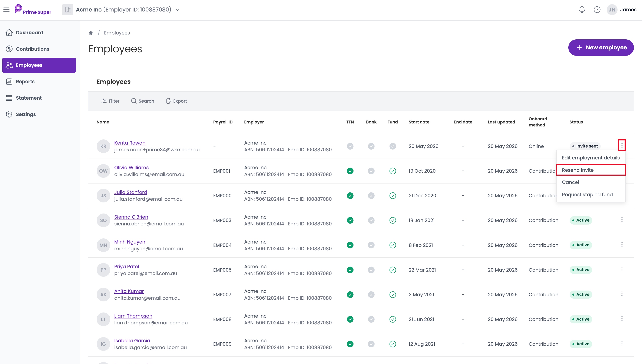This screenshot has width=642, height=364.
Task: Open the help question mark icon
Action: [x=597, y=10]
